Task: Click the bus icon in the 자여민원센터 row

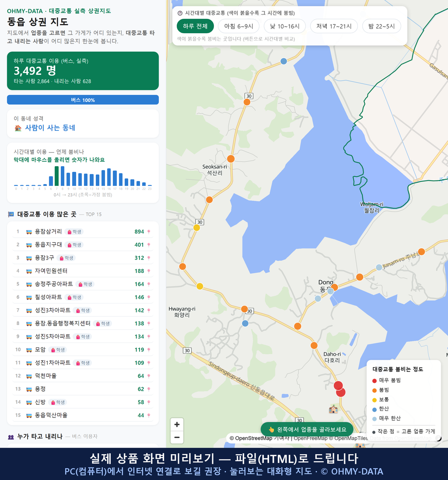Action: click(29, 271)
